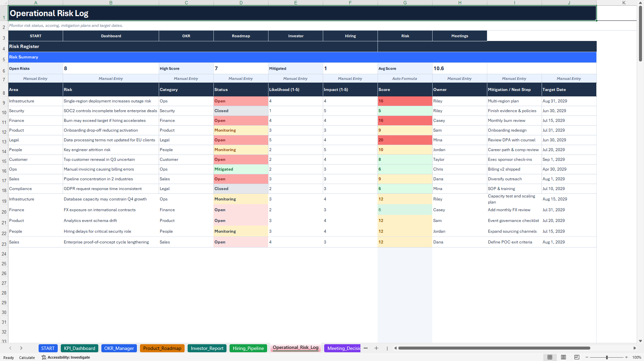Click the OKR navigation button
This screenshot has width=644, height=361.
click(186, 36)
